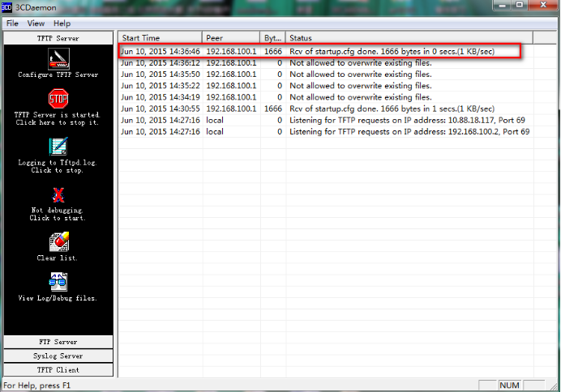Open the Help menu
This screenshot has height=392, width=561.
pyautogui.click(x=62, y=23)
